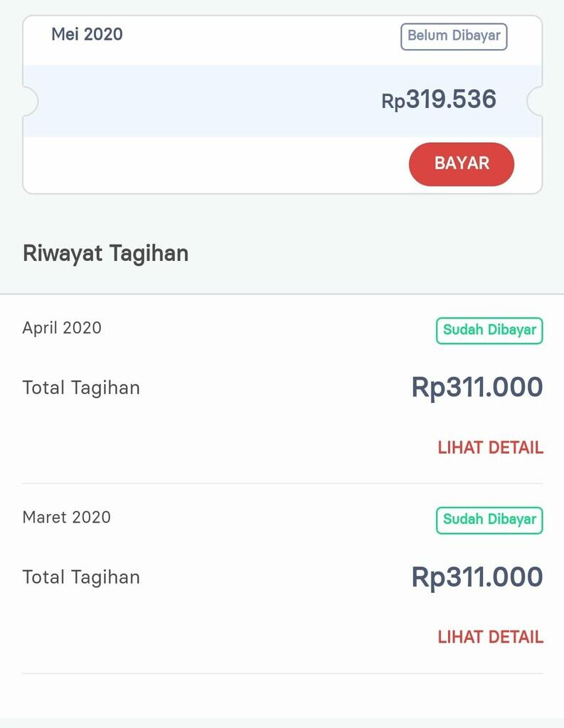Image resolution: width=564 pixels, height=728 pixels.
Task: Tap April 2020 Rp311.000 total amount
Action: (477, 387)
